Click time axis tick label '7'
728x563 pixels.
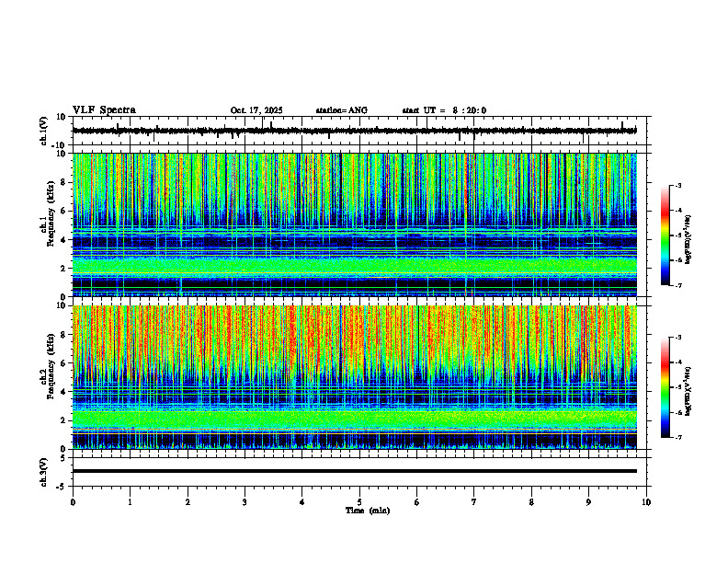474,502
